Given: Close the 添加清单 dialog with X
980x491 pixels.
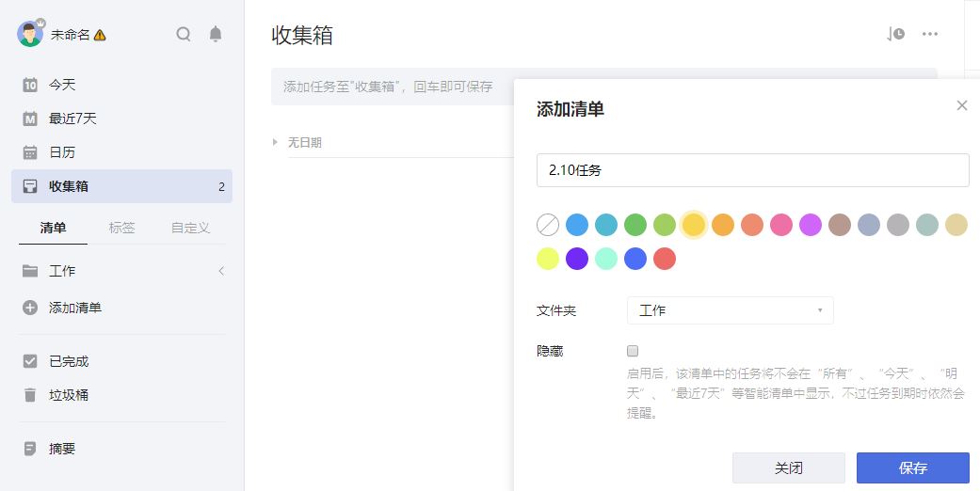Looking at the screenshot, I should click(x=962, y=105).
